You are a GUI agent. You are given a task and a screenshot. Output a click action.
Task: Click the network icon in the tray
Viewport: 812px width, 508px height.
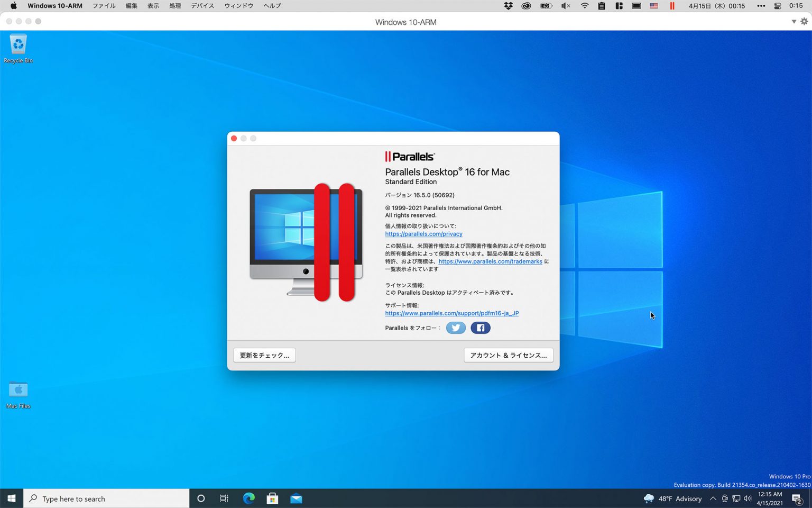click(x=736, y=498)
